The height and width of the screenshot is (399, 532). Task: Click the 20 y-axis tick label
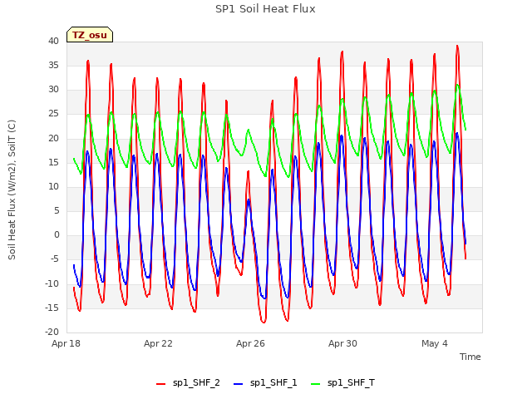tap(53, 138)
